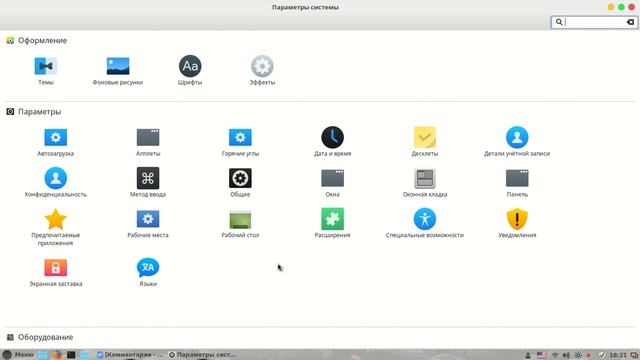Open Метод ввода (Input method)

(148, 183)
